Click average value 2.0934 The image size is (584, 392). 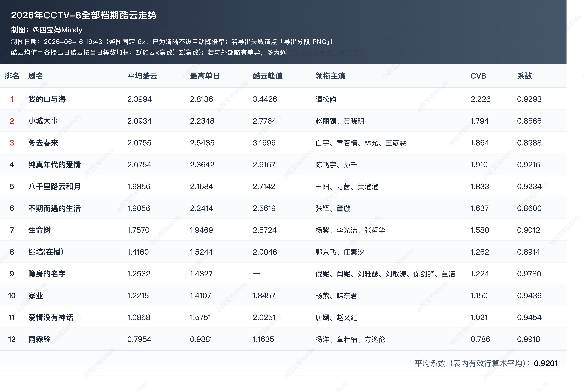tap(140, 121)
